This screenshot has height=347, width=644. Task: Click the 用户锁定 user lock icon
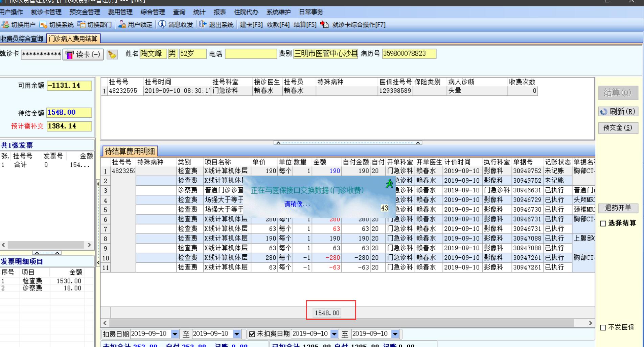[x=122, y=25]
